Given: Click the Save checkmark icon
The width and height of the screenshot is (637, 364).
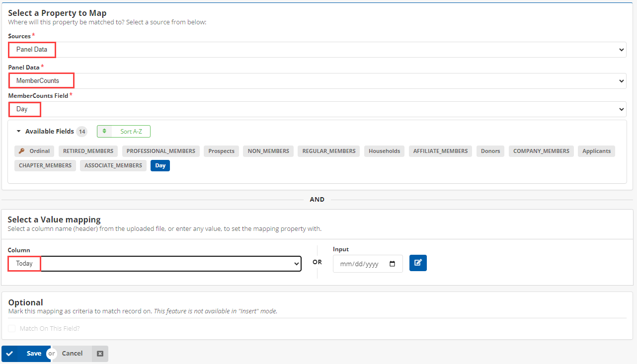Looking at the screenshot, I should pos(9,354).
